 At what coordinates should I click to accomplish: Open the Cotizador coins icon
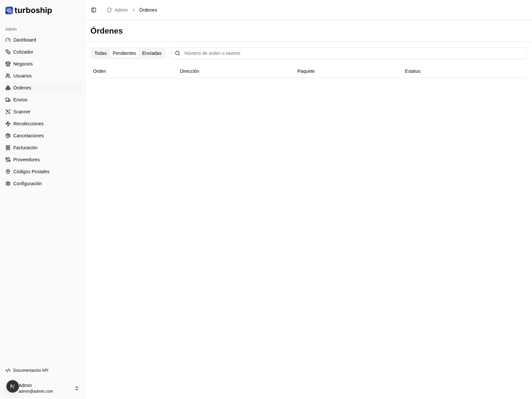(8, 52)
